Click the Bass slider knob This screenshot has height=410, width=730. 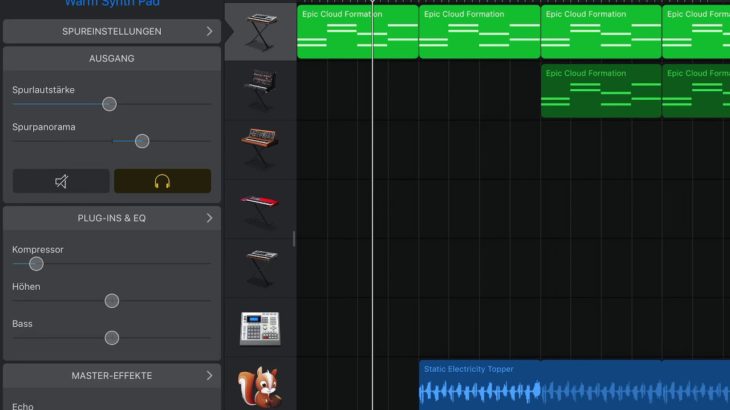tap(112, 338)
